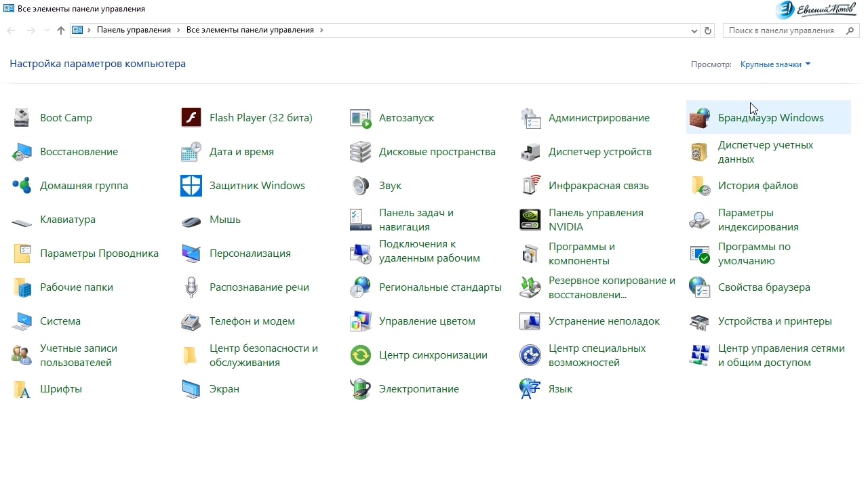Open the История файлов icon
This screenshot has width=868, height=488.
click(700, 186)
